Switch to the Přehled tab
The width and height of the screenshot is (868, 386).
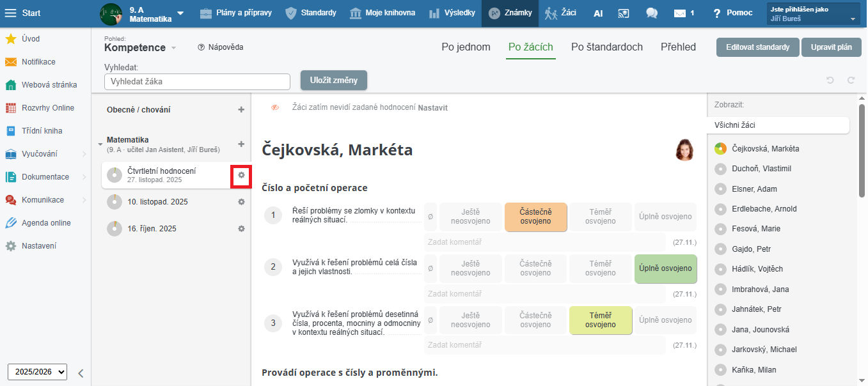point(678,47)
